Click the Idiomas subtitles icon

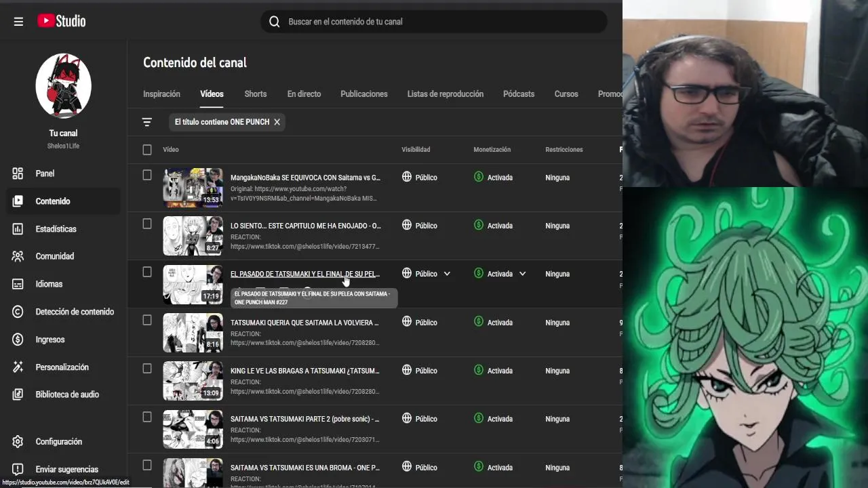coord(18,284)
